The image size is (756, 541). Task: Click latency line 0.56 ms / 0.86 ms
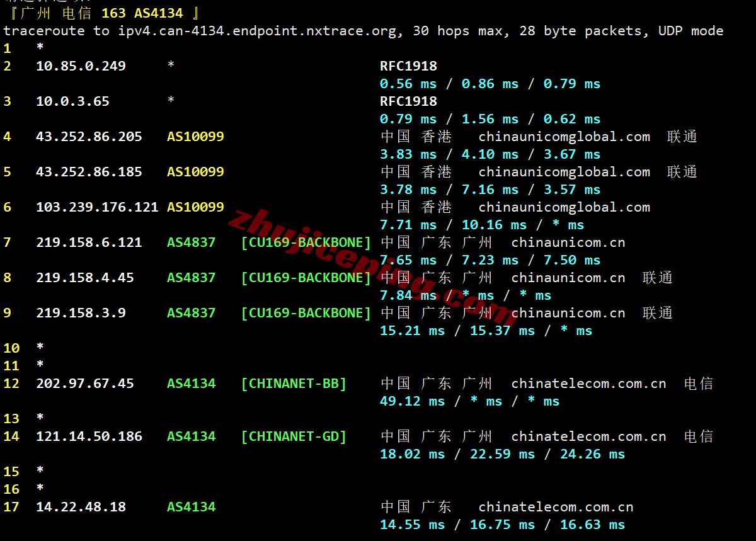tap(490, 84)
